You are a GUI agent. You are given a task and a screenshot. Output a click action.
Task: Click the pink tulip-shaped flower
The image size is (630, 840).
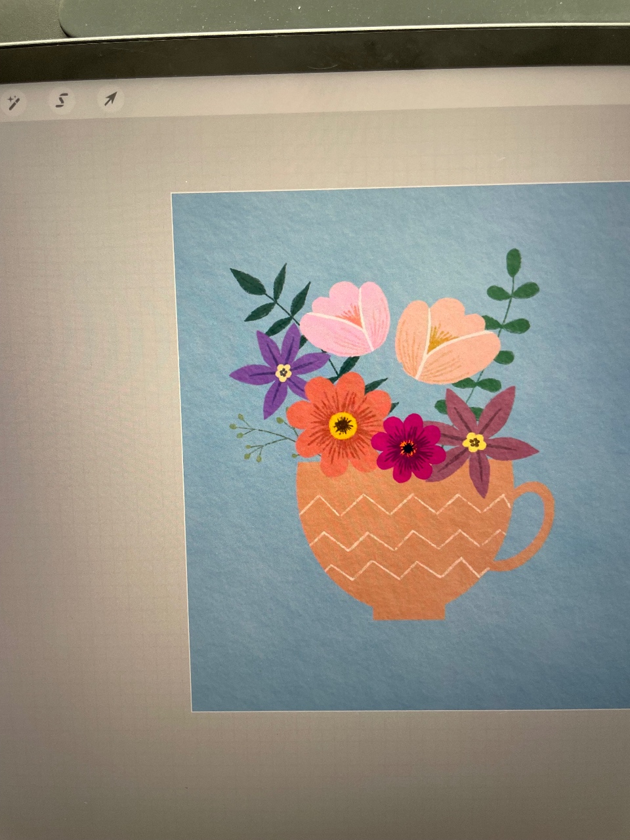(x=346, y=318)
